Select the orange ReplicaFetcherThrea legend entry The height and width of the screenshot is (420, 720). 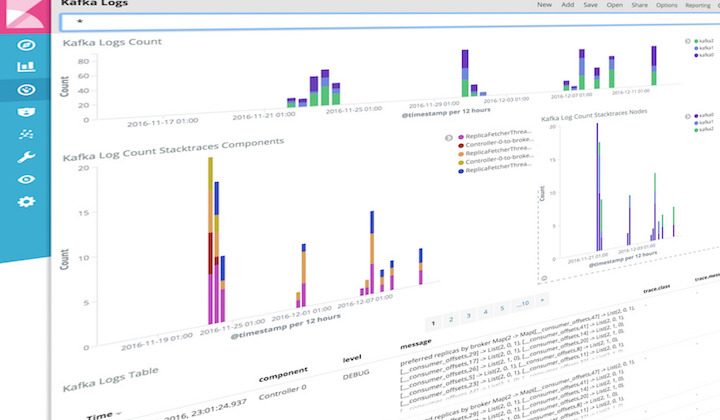coord(495,152)
